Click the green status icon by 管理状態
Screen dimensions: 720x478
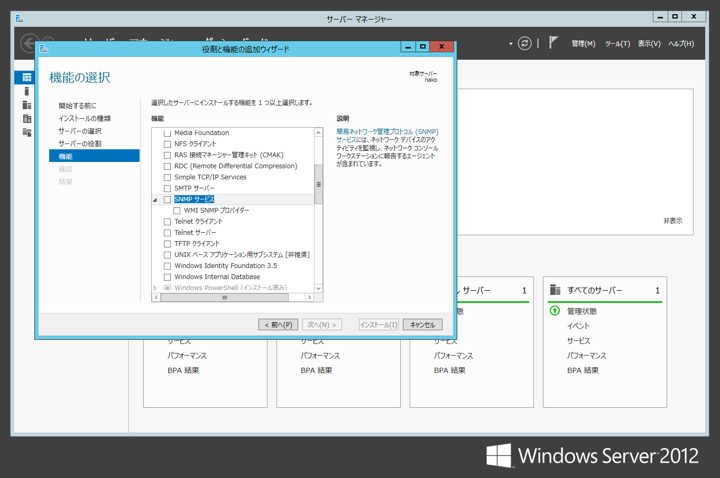coord(555,311)
